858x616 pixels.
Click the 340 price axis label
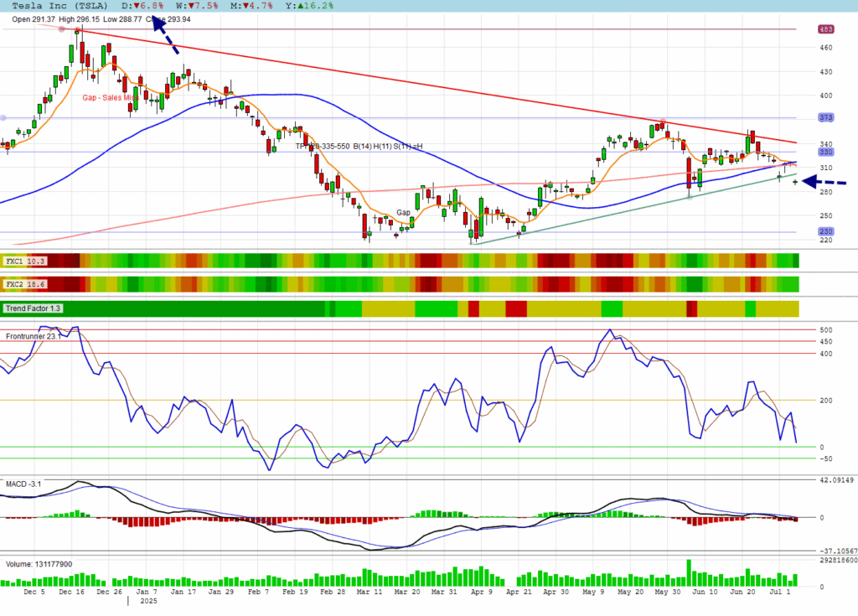coord(825,144)
